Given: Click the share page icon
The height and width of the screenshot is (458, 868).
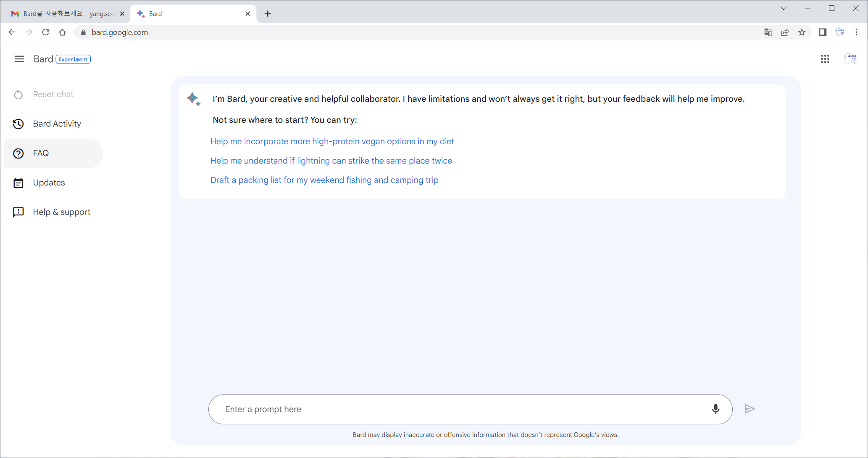Looking at the screenshot, I should [785, 32].
